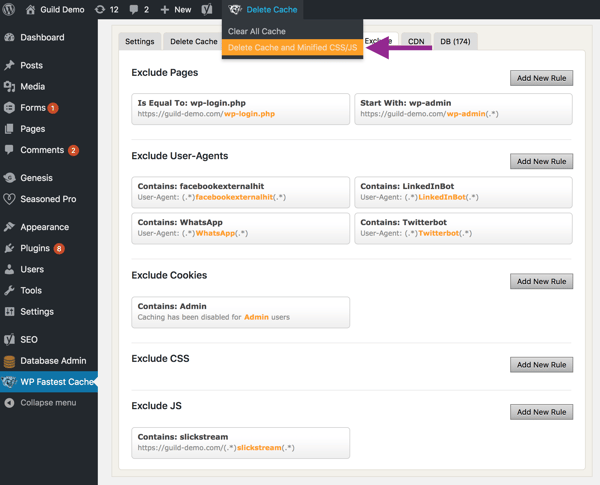Click the Database Admin stack icon
Screen dimensions: 600x485
(x=9, y=361)
